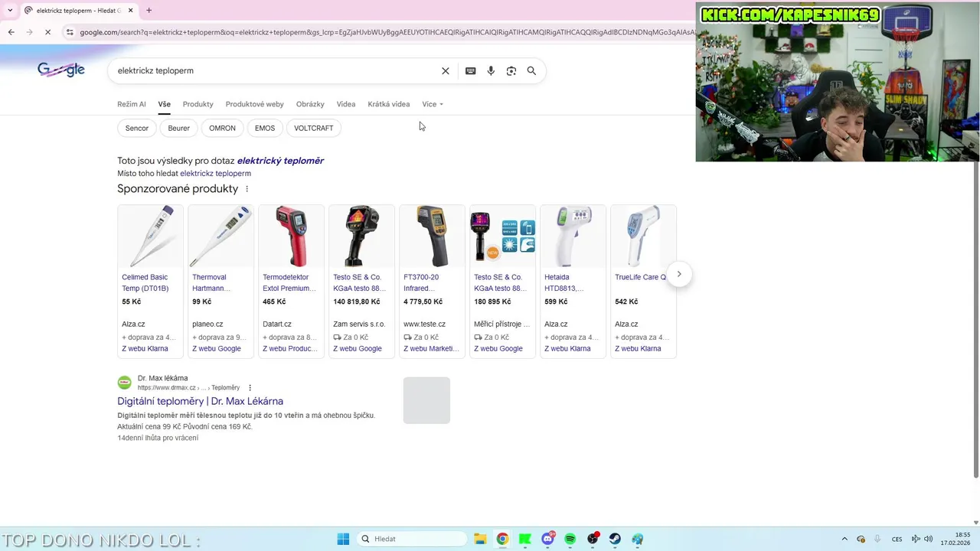Clear the search query with the X icon

tap(446, 70)
